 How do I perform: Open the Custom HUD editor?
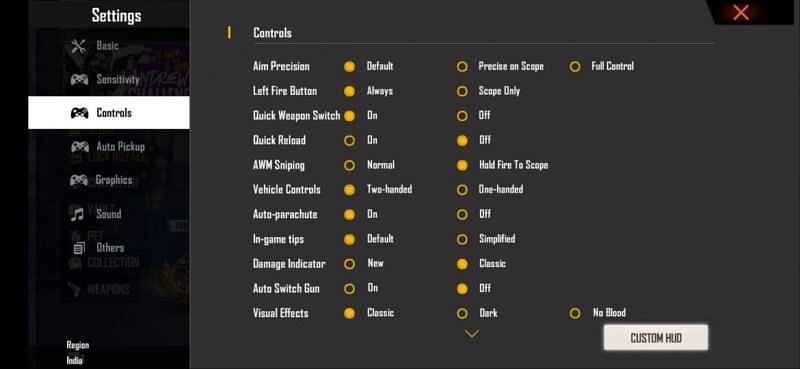pos(656,338)
